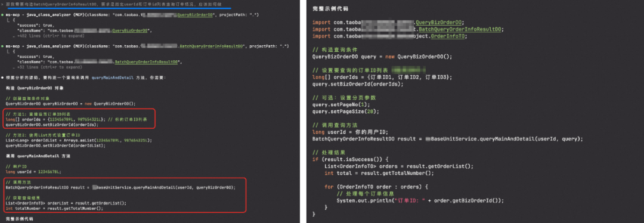
Task: Click line 'int total = result.getTotalNumber();'
Action: 379,173
